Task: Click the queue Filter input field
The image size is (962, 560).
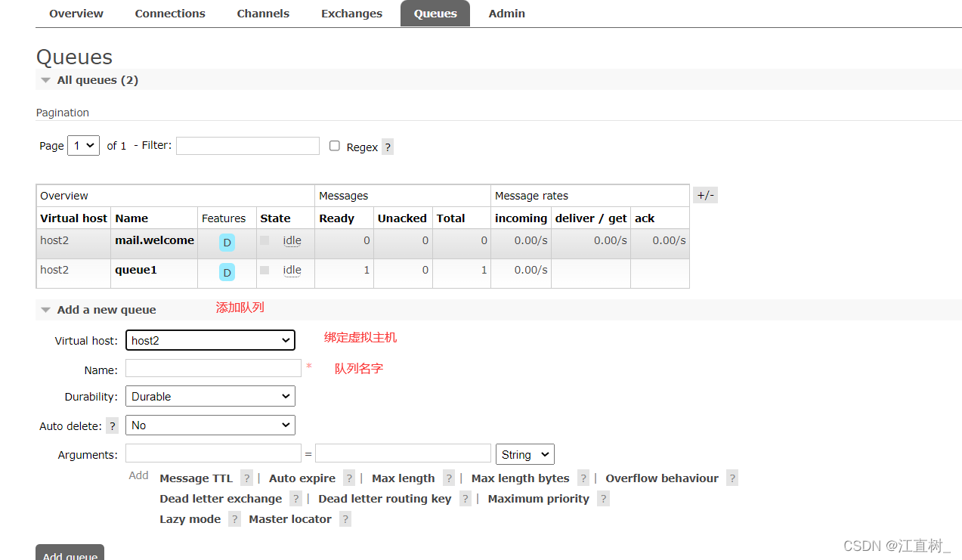Action: [x=248, y=146]
